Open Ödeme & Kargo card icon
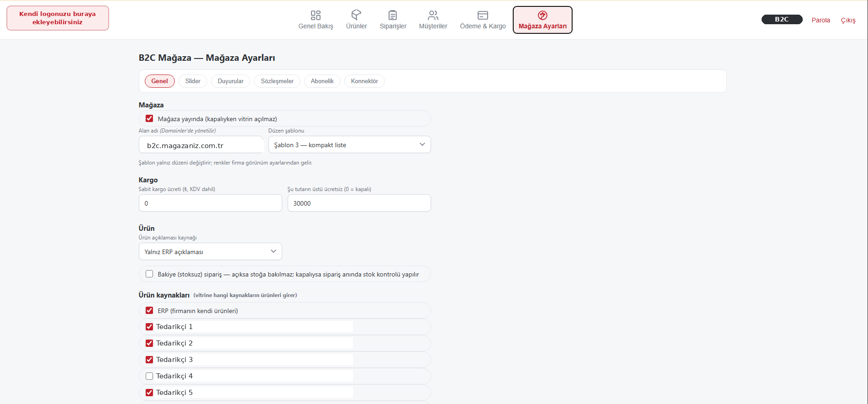Screen dimensions: 868x404 [x=483, y=15]
